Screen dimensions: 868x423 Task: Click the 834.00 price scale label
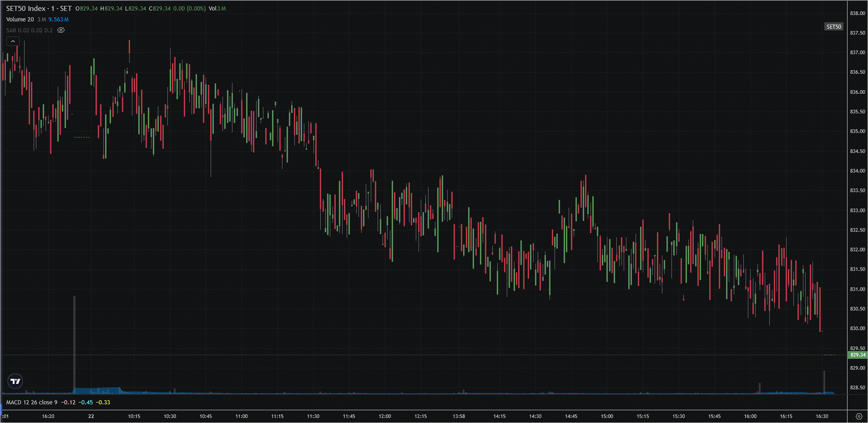tap(857, 171)
